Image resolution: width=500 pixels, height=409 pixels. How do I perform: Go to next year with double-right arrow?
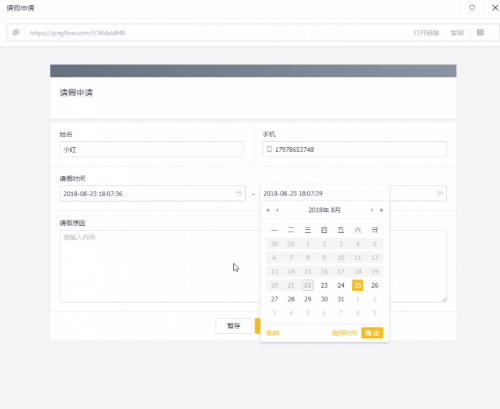tap(381, 210)
